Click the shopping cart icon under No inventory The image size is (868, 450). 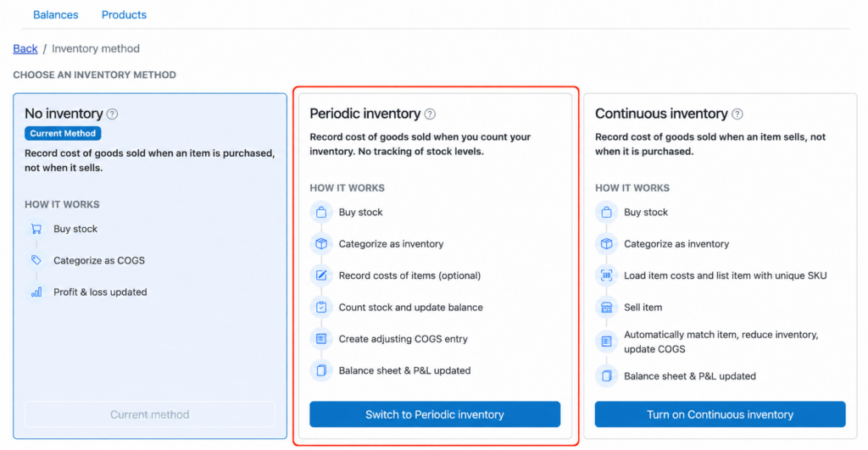tap(36, 229)
